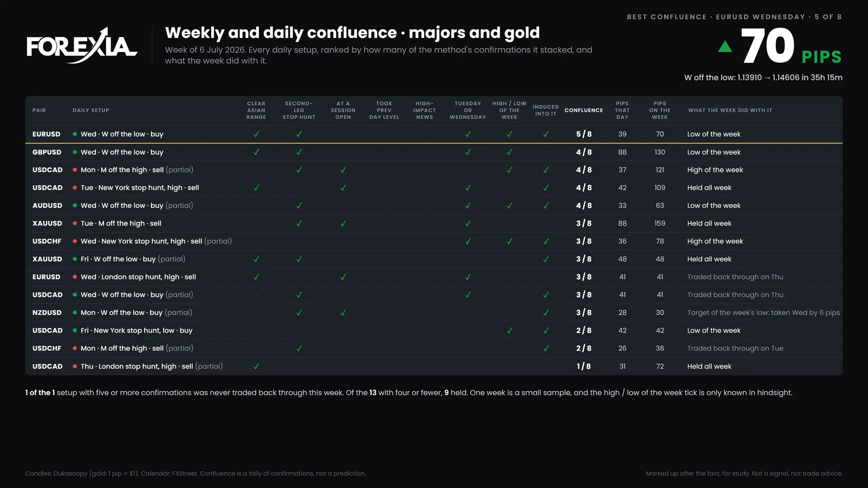Click the Pair column header
The image size is (868, 488).
39,110
